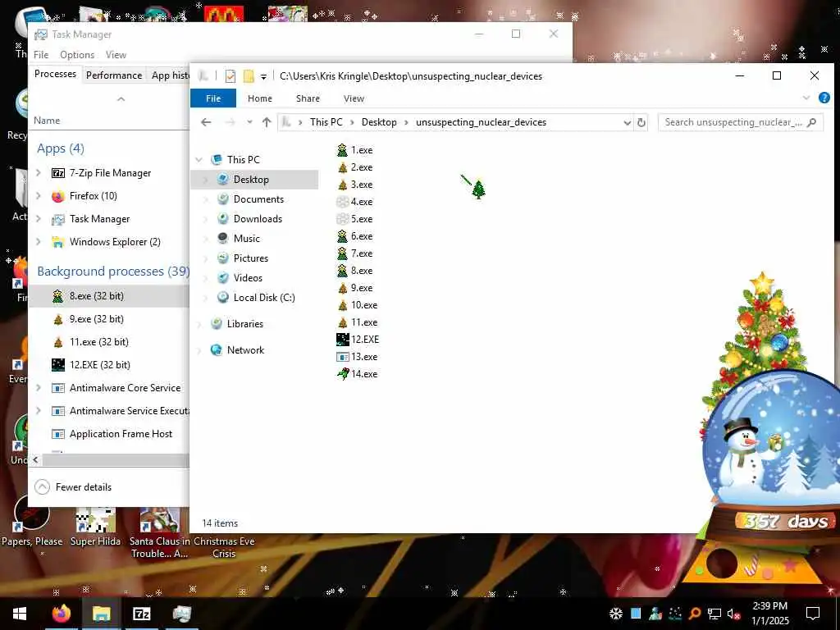Select the 1.exe file icon

pos(342,150)
